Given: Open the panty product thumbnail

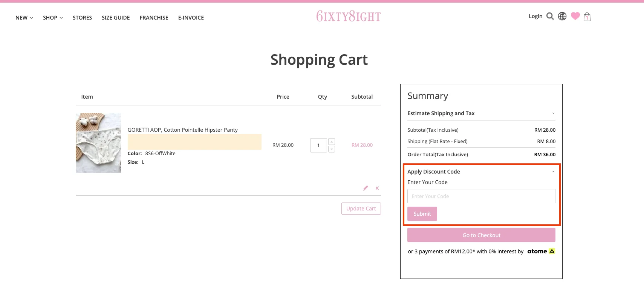Looking at the screenshot, I should [98, 143].
